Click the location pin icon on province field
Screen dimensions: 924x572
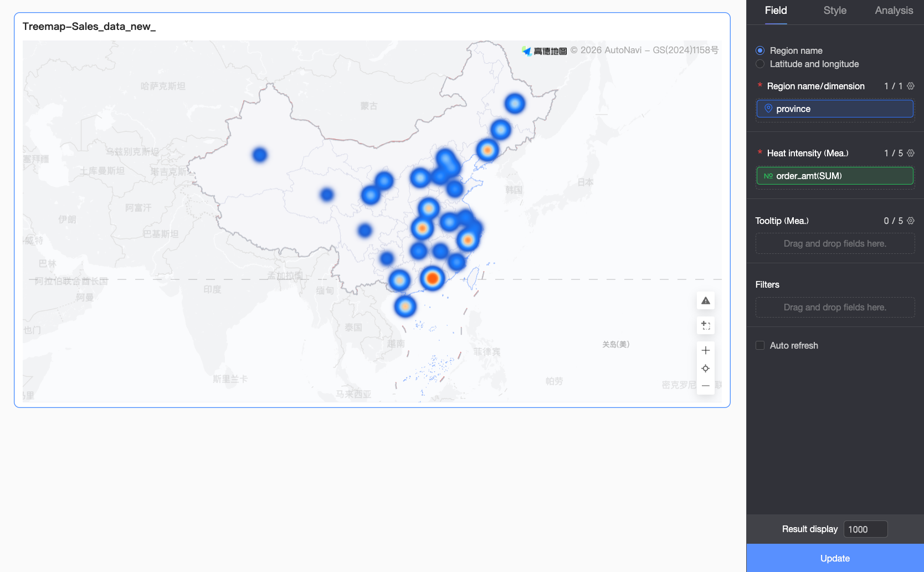[768, 109]
